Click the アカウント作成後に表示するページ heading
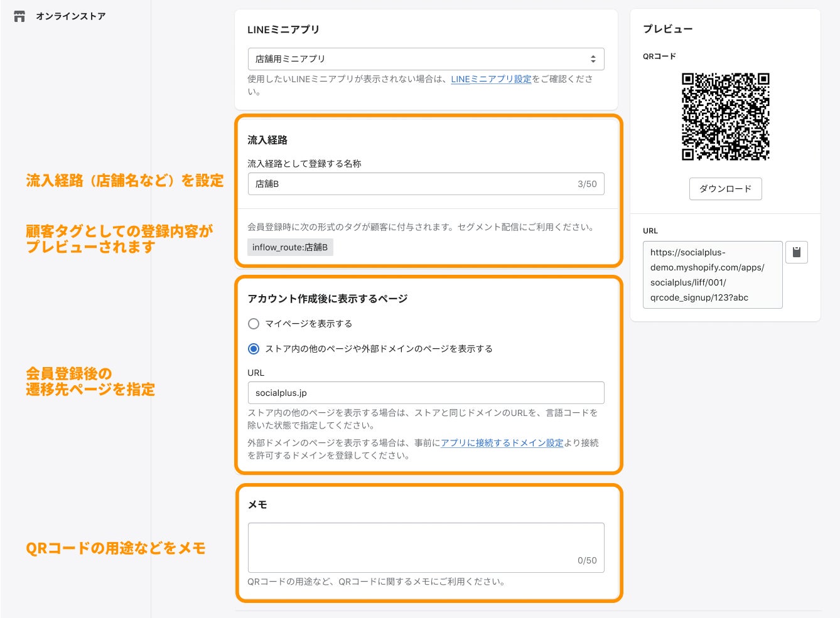The image size is (840, 618). click(328, 299)
